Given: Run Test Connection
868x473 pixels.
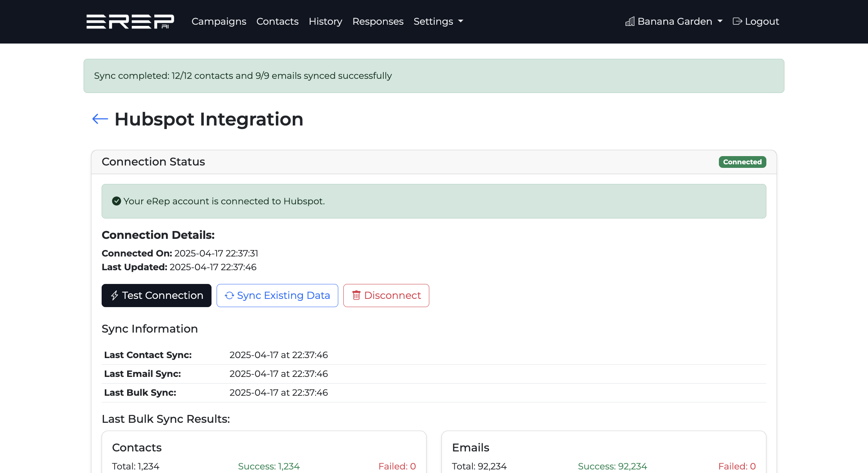Looking at the screenshot, I should click(157, 295).
